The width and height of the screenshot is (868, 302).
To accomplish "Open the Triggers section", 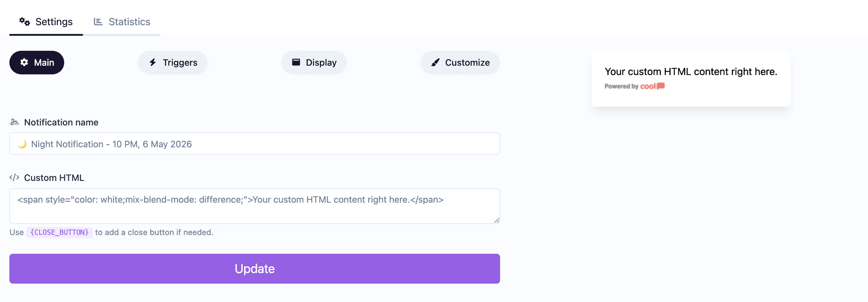I will pos(172,63).
